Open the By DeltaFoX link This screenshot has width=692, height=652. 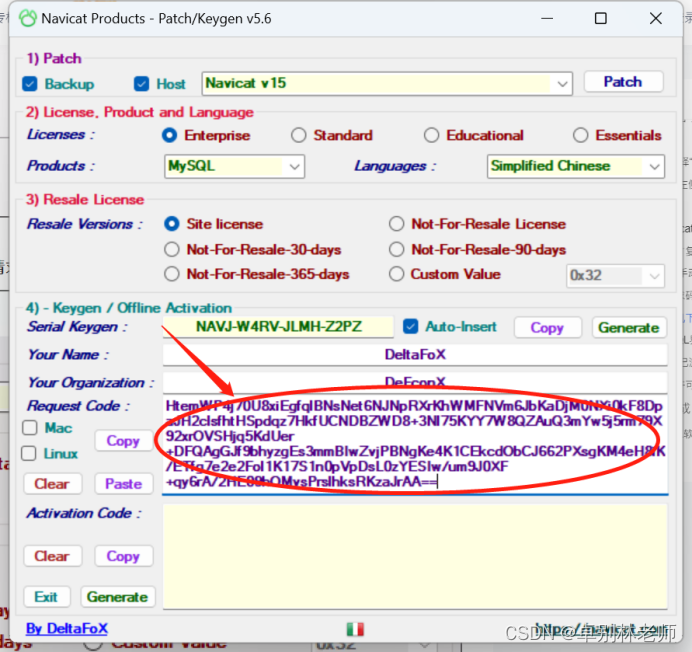(67, 628)
